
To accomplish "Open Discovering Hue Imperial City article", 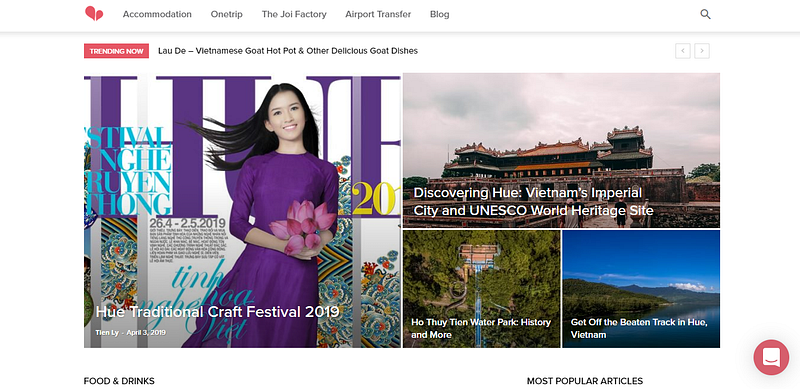I will point(533,202).
